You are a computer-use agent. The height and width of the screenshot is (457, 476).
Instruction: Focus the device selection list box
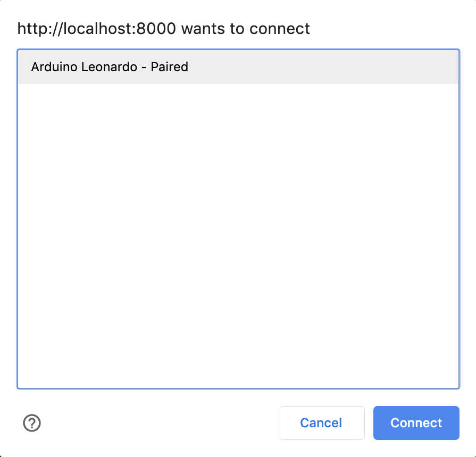(x=238, y=218)
